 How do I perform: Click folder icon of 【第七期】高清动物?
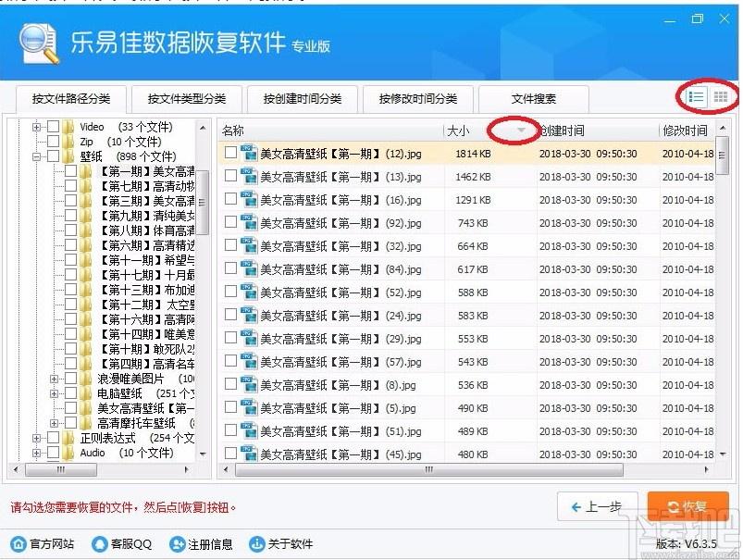point(86,186)
